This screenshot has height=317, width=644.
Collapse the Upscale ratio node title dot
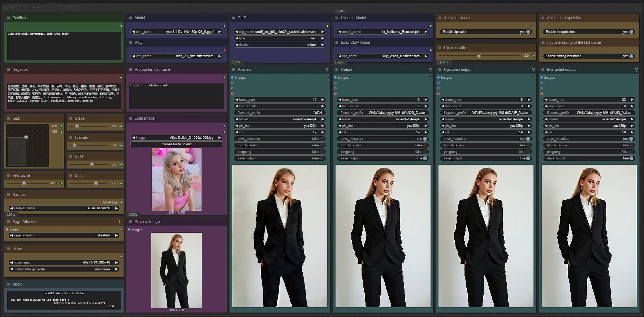tap(440, 48)
